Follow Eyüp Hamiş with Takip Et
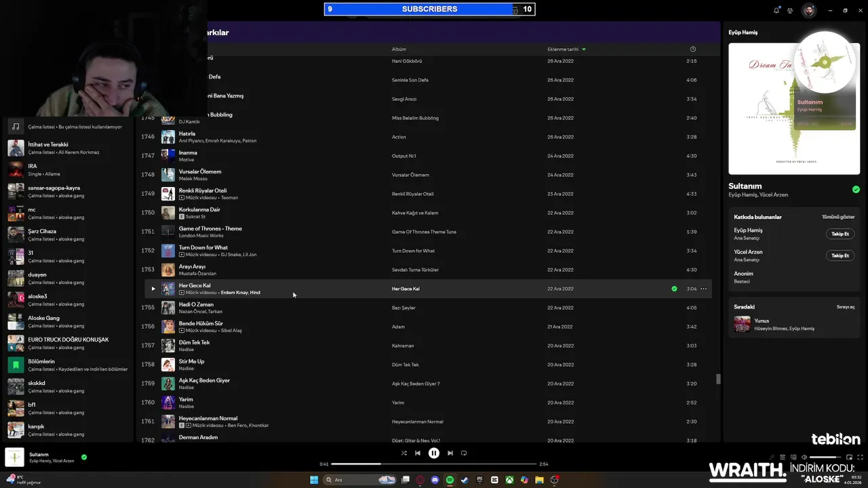This screenshot has height=488, width=868. coord(840,234)
